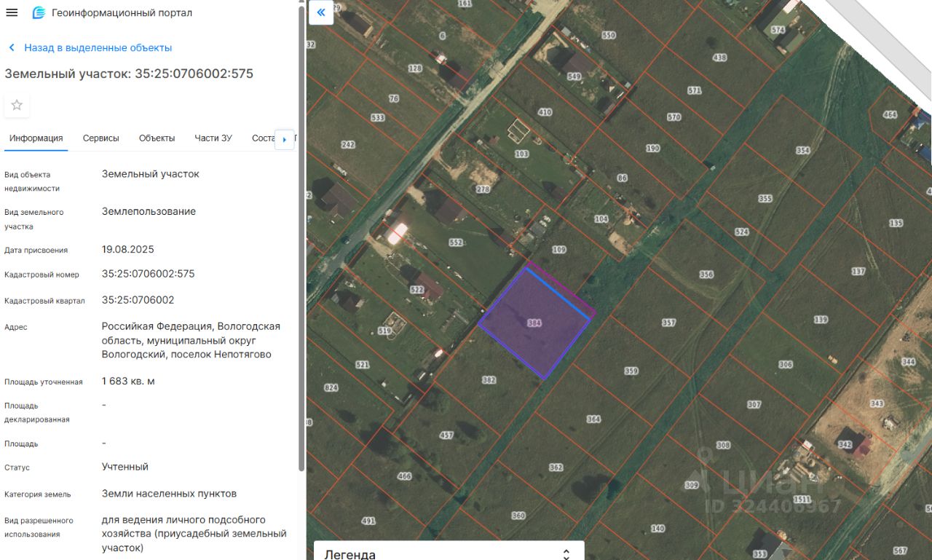Select parcel 103 on the map

pos(521,154)
